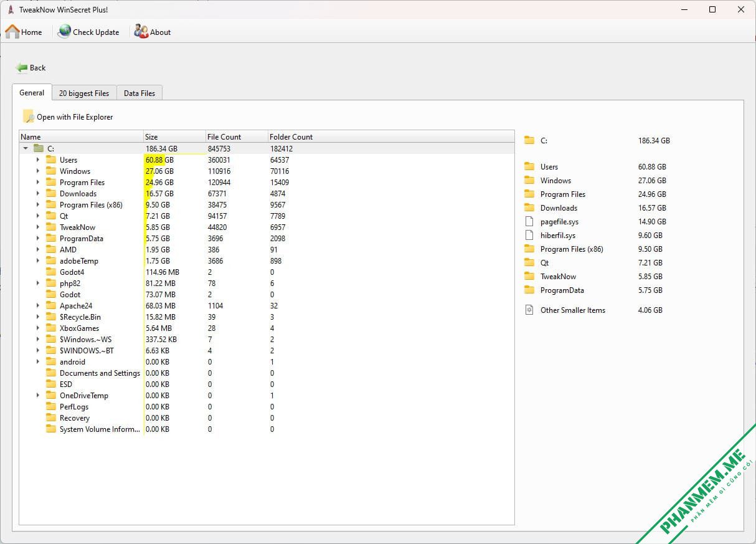Switch to the General tab
756x544 pixels.
pos(32,92)
